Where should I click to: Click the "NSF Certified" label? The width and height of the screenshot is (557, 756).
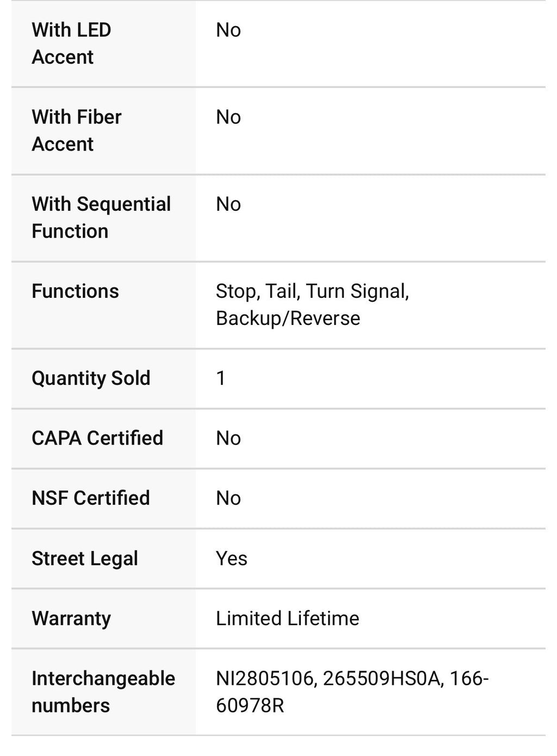coord(91,498)
